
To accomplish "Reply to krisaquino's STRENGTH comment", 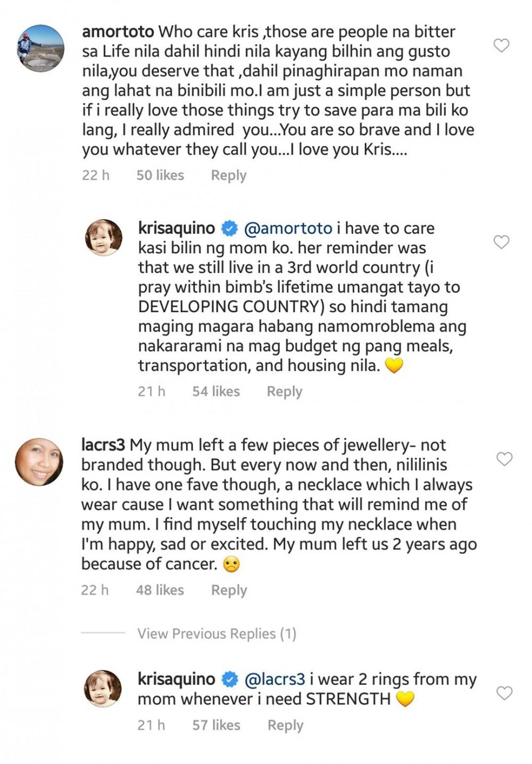I will tap(285, 725).
